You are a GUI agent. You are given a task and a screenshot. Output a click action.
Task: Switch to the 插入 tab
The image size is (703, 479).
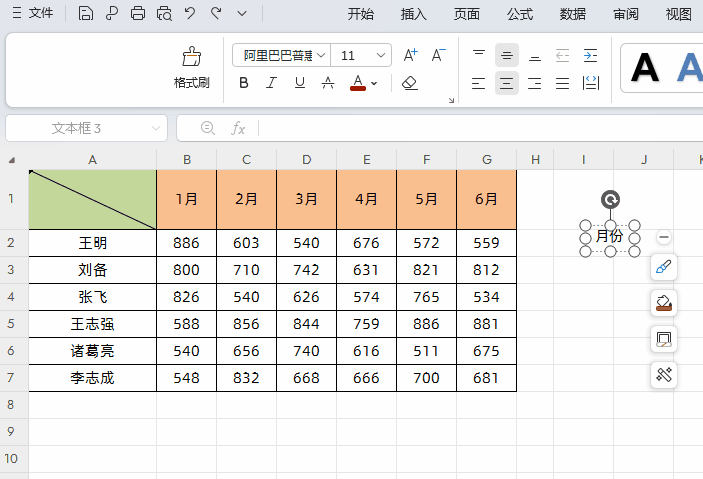coord(413,14)
